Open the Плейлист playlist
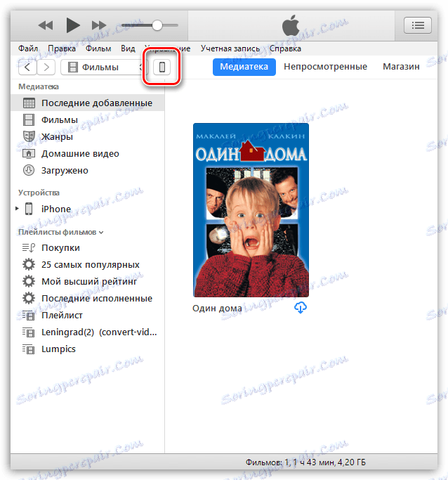The width and height of the screenshot is (448, 480). click(x=88, y=316)
